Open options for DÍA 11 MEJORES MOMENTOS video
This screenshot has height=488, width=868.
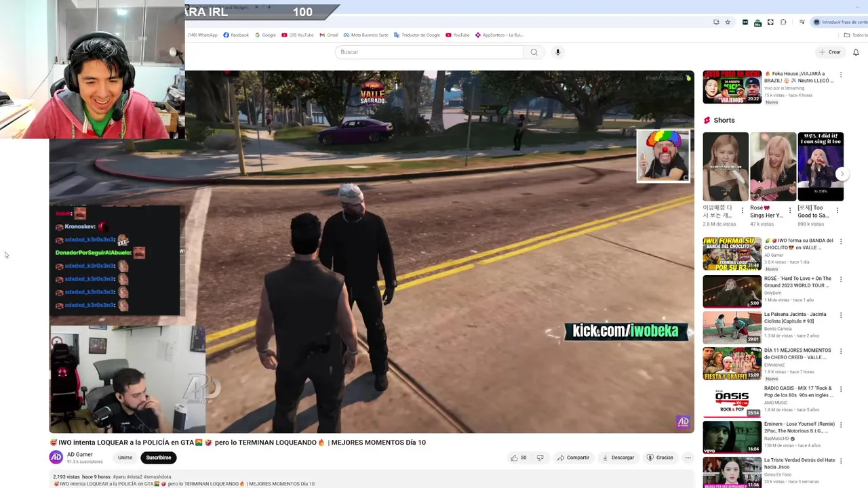841,352
